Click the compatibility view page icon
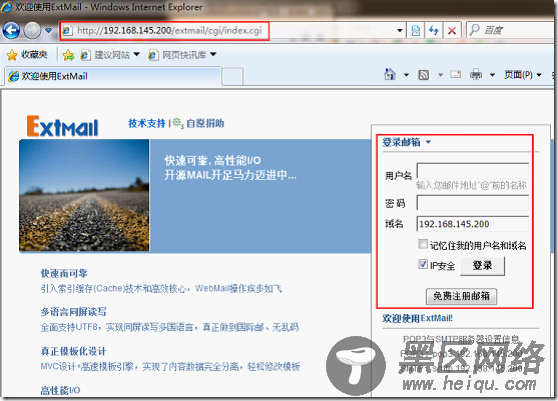The width and height of the screenshot is (558, 401). (x=415, y=31)
